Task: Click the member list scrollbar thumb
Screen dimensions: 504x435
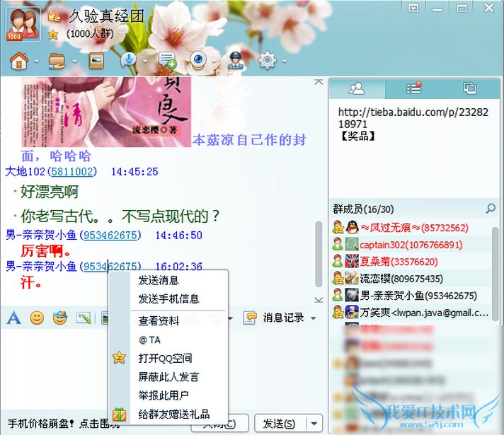Action: pyautogui.click(x=496, y=273)
